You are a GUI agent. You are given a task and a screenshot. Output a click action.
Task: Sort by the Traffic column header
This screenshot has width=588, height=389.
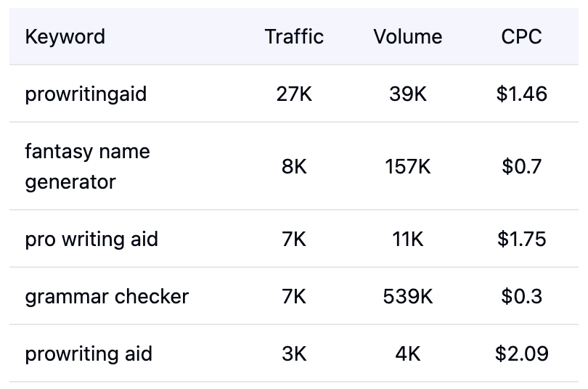[x=294, y=37]
